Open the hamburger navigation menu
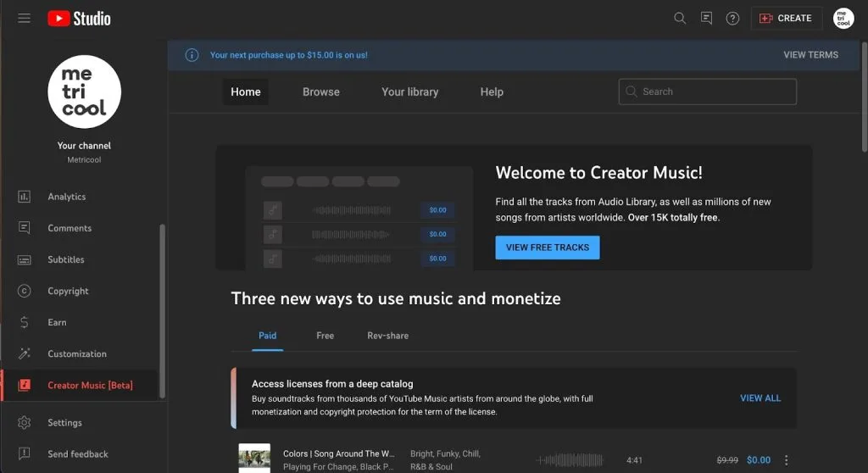Viewport: 868px width, 473px height. 24,19
